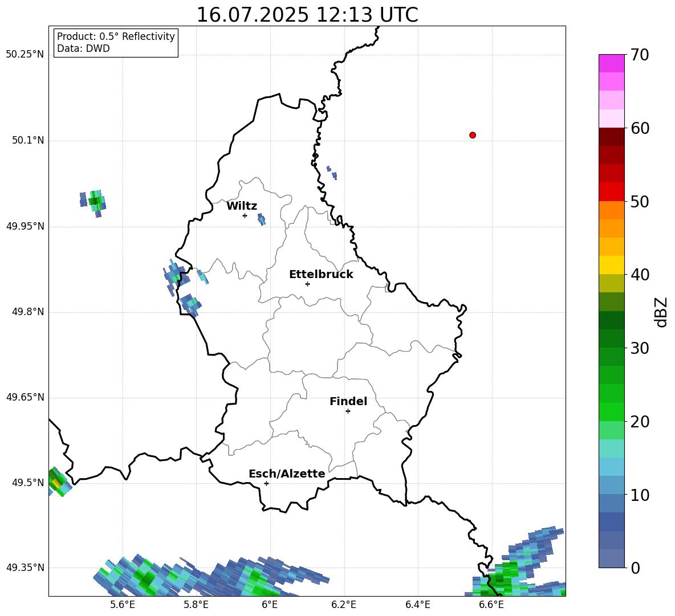Click the Esch/Alzette station cross marker
The width and height of the screenshot is (675, 616).
point(266,483)
